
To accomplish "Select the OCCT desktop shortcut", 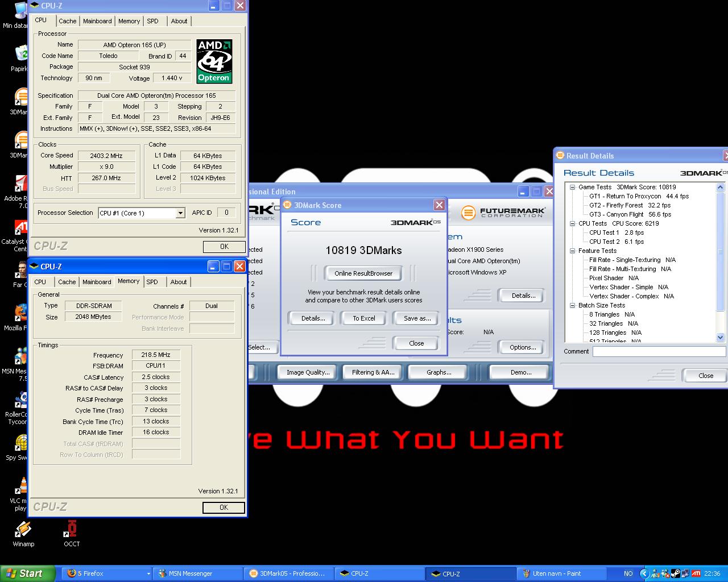I will coord(72,534).
